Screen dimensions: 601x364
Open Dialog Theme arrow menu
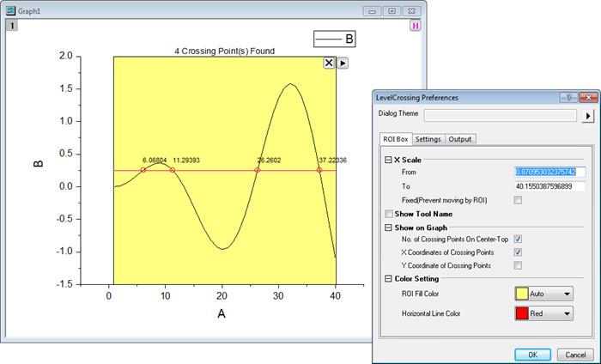point(587,115)
